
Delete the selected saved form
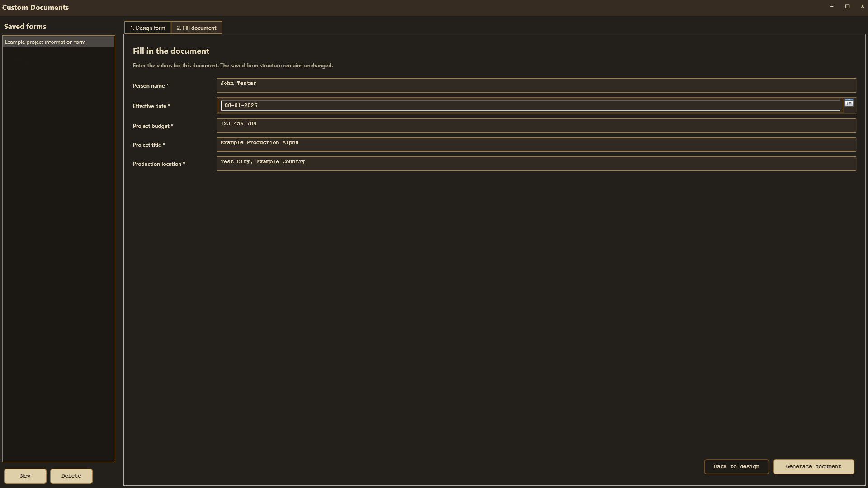click(x=71, y=476)
